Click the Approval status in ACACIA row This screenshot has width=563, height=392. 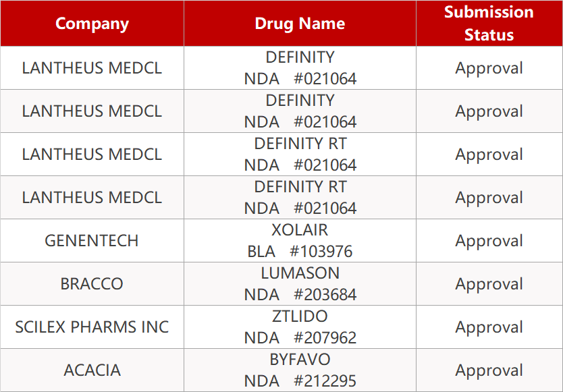tap(489, 370)
